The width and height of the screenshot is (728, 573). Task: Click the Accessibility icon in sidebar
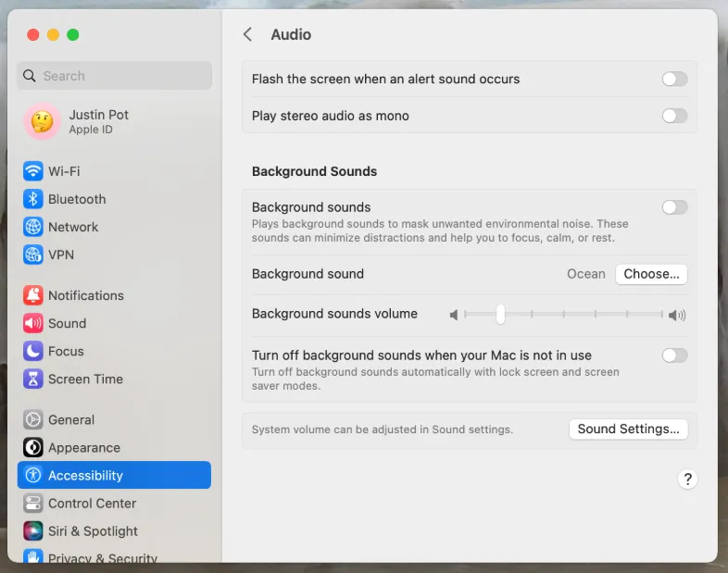point(33,475)
